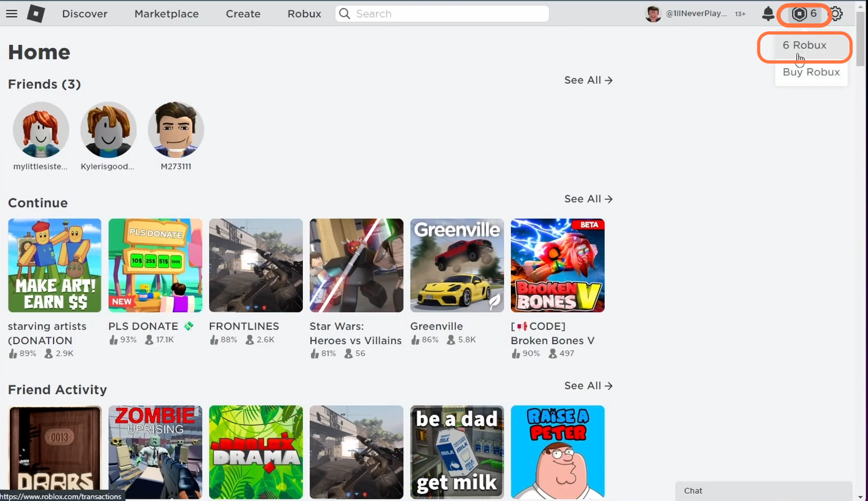The width and height of the screenshot is (868, 501).
Task: Open the Robux nav link
Action: coord(304,13)
